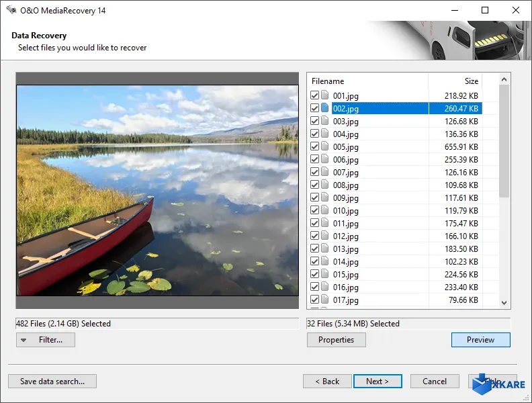Click the Next button
The height and width of the screenshot is (403, 532).
tap(378, 382)
